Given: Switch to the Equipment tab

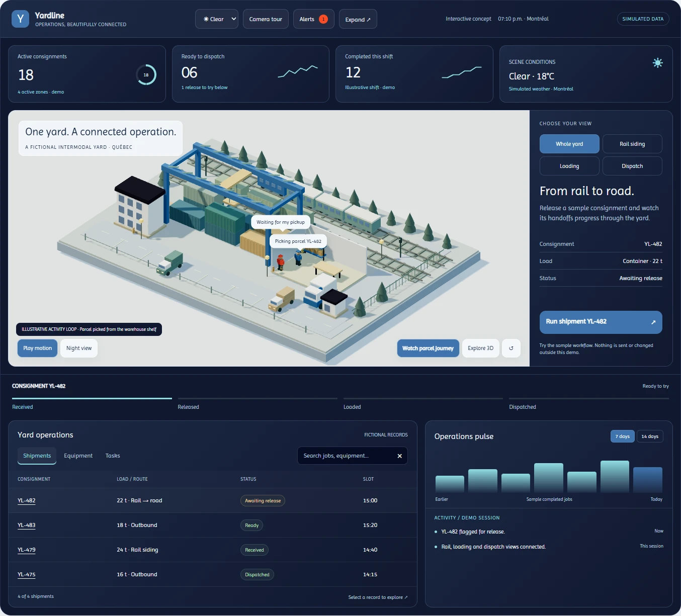Looking at the screenshot, I should [78, 456].
